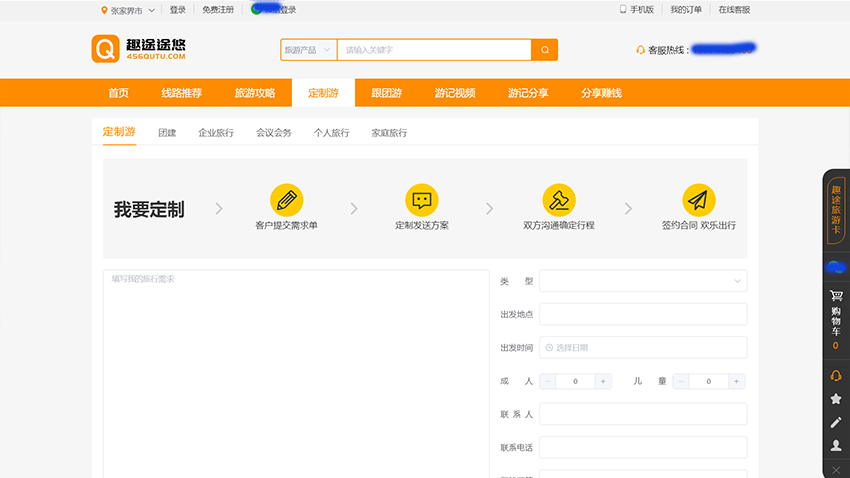850x478 pixels.
Task: Open the user profile sidebar icon
Action: [835, 445]
